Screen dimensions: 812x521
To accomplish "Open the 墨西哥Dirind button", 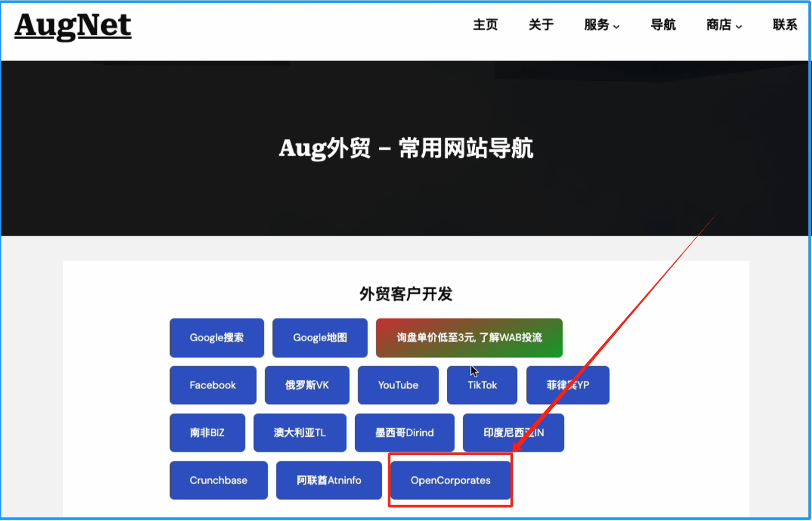I will 404,433.
